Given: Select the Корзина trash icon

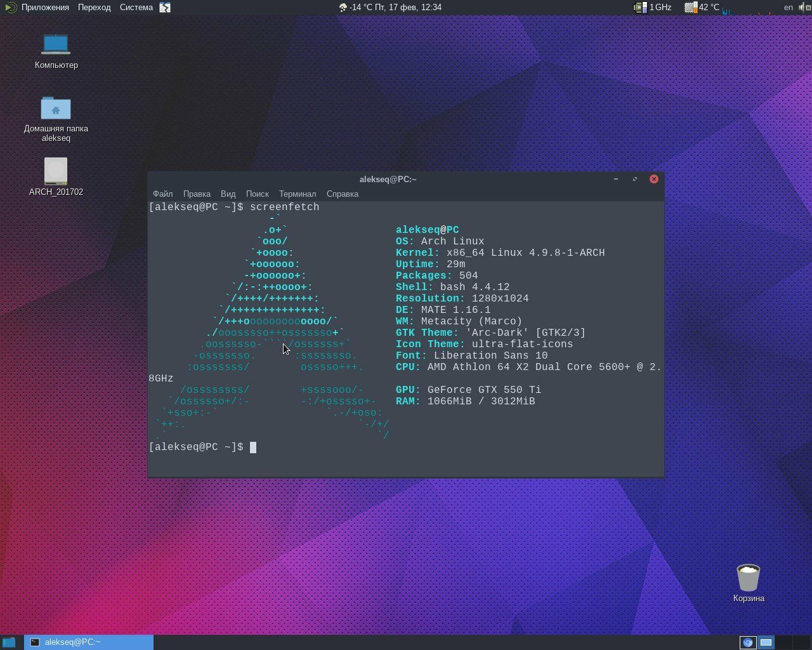Looking at the screenshot, I should coord(749,577).
